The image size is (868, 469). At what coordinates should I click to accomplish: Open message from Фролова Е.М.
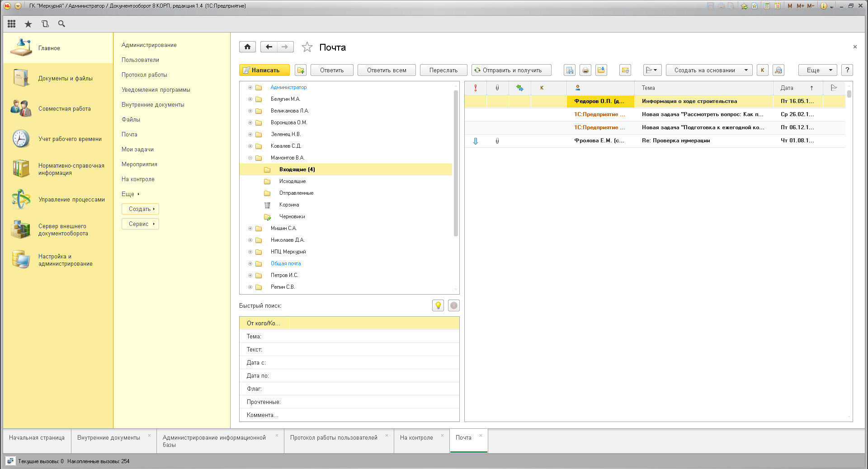click(x=655, y=141)
